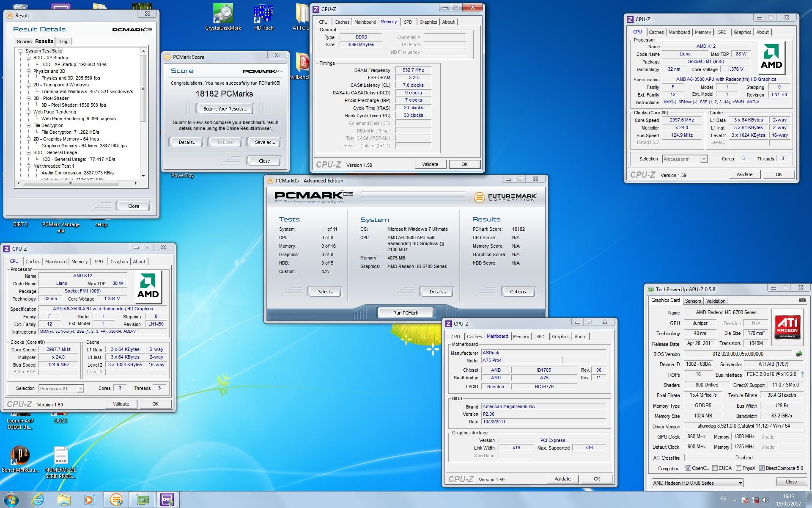Screen dimensions: 812x508
Task: Open the Processor #1 selection dropdown in the top-right CPU-Z window
Action: click(684, 159)
